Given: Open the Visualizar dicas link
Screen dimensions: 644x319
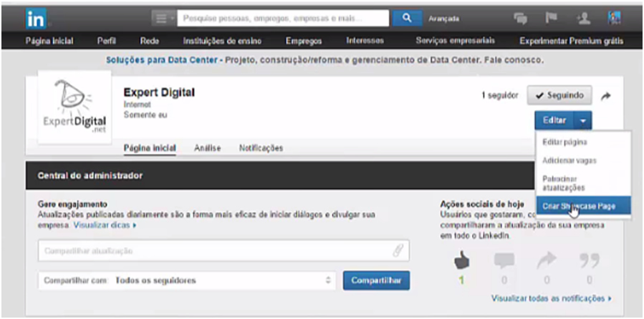Looking at the screenshot, I should click(x=105, y=225).
